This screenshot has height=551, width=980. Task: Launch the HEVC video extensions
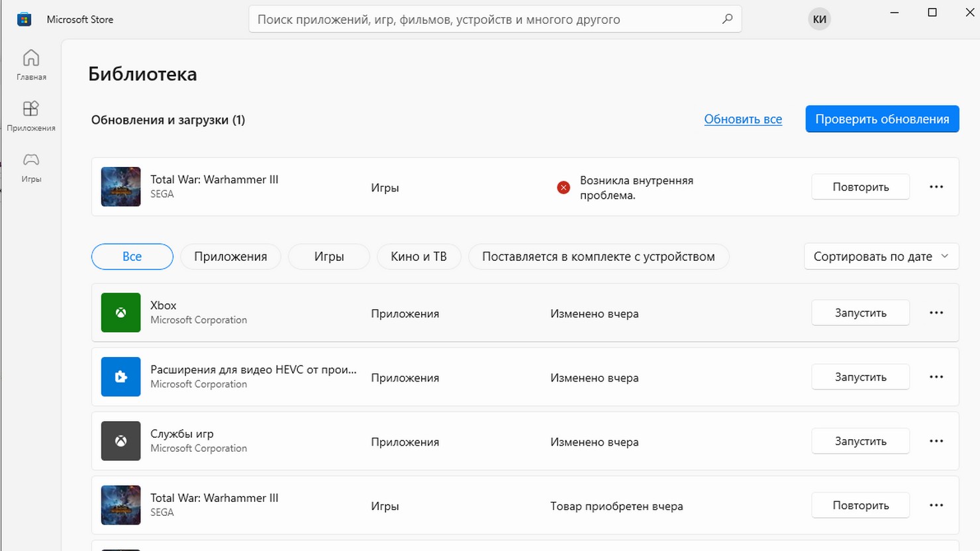point(861,377)
